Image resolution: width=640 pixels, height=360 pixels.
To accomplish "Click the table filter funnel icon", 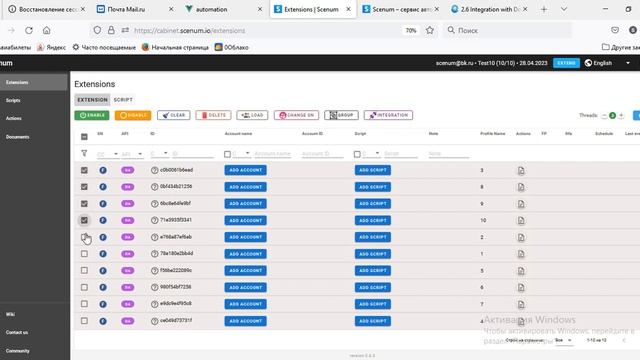I will 84,153.
